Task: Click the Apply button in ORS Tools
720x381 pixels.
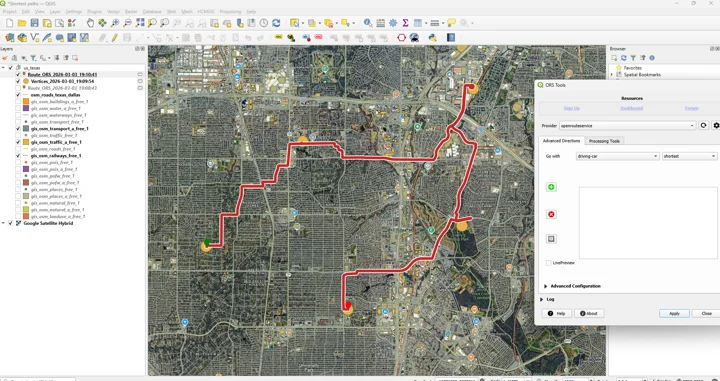Action: point(674,314)
